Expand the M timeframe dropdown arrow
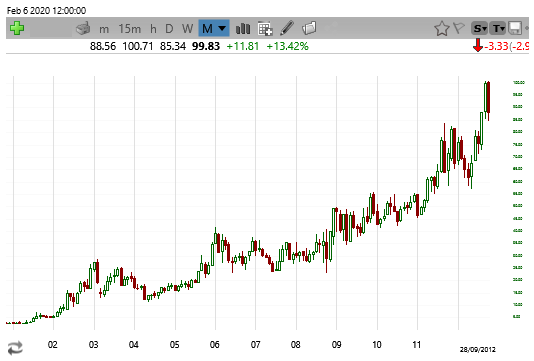534x361 pixels. [x=222, y=28]
